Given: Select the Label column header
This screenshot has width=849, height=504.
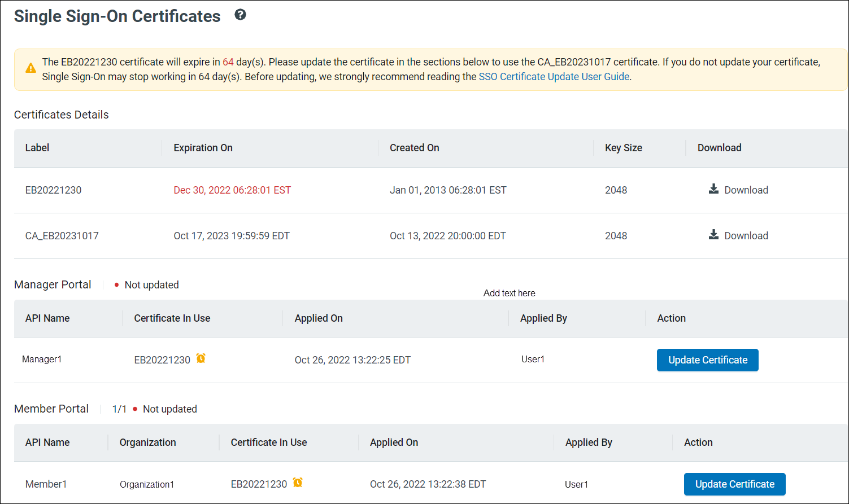Looking at the screenshot, I should pyautogui.click(x=37, y=148).
